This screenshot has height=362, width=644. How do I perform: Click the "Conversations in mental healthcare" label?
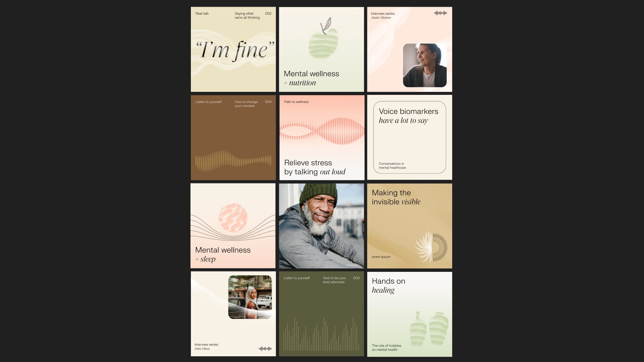click(392, 166)
